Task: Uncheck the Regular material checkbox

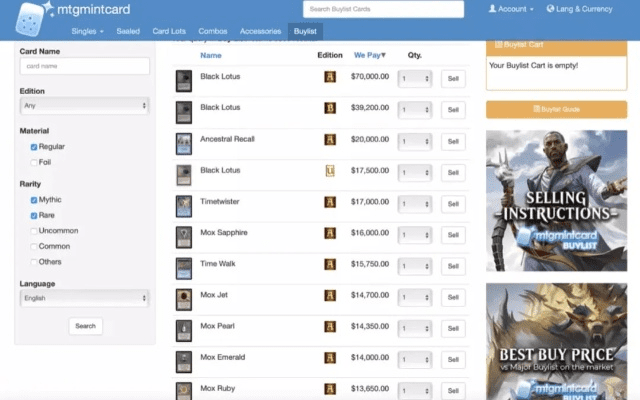Action: (34, 147)
